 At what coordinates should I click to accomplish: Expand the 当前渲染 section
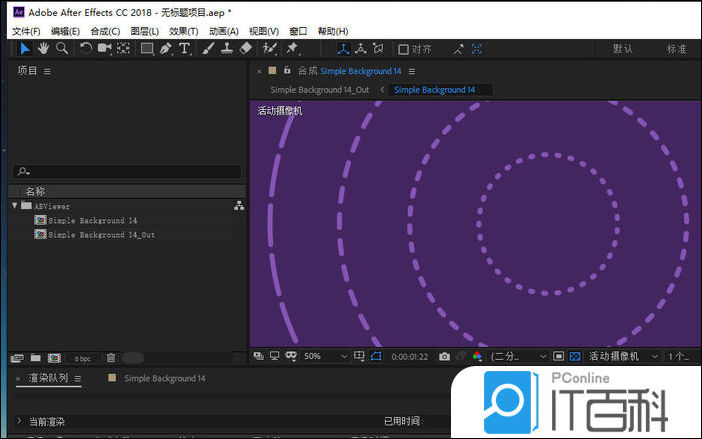point(19,422)
